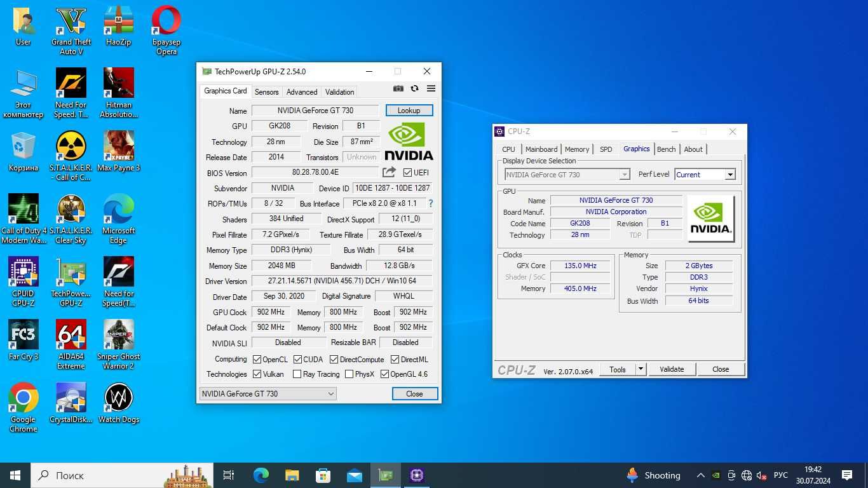Enable the Ray Tracing checkbox
868x488 pixels.
(297, 374)
